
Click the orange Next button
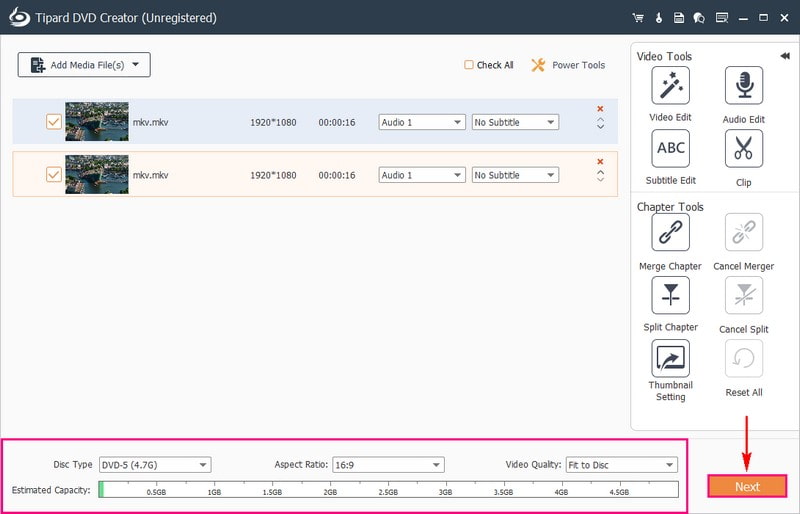[747, 487]
